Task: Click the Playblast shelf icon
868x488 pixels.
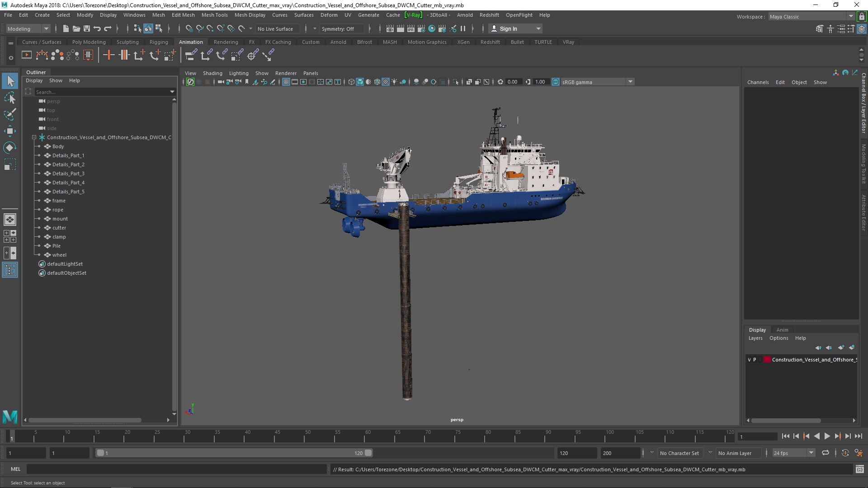Action: [x=27, y=55]
